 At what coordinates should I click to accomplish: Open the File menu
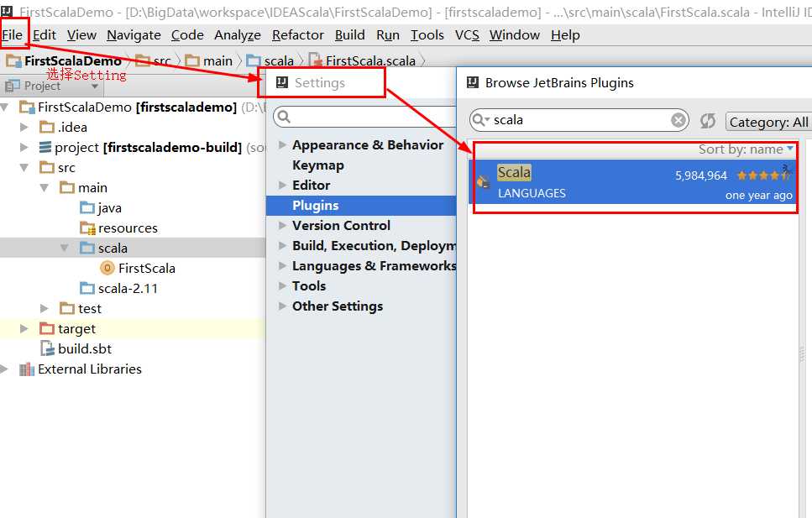13,35
